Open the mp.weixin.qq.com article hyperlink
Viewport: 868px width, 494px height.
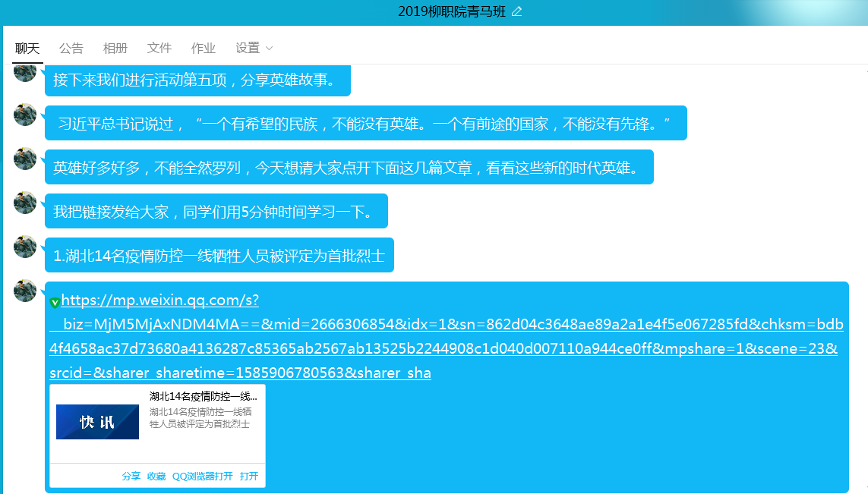click(159, 300)
